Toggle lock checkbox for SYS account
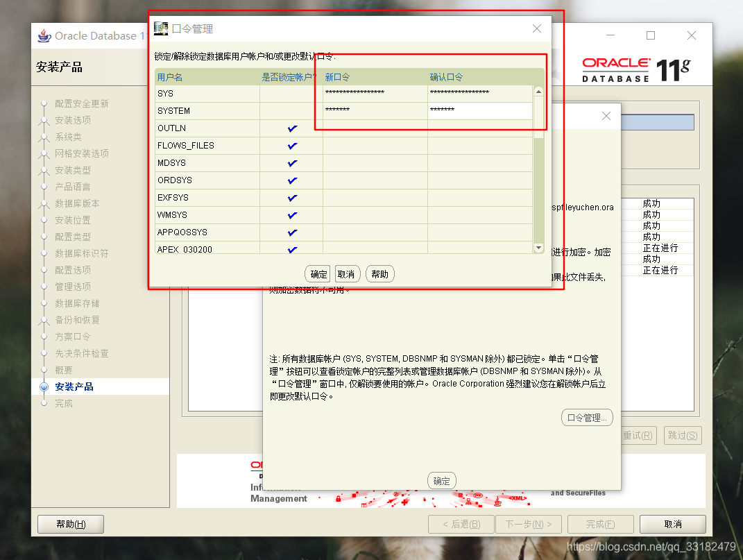 pos(291,94)
